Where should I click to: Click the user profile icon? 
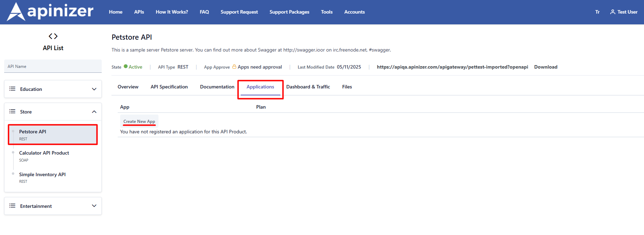612,12
